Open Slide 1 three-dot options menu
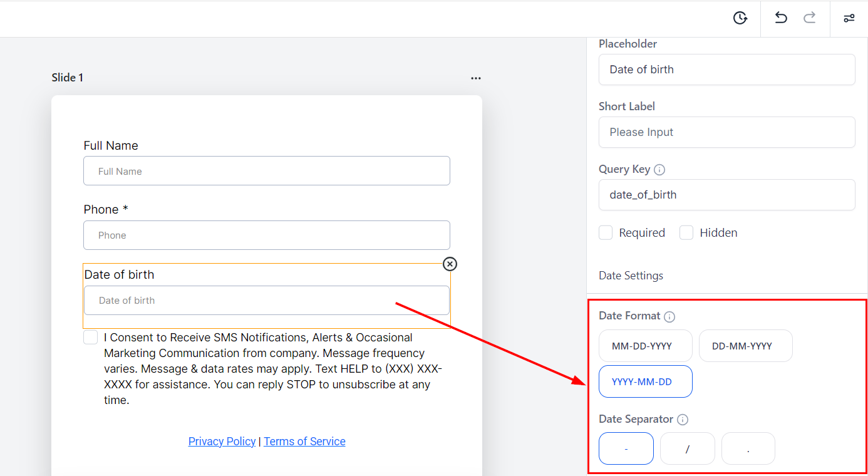This screenshot has height=476, width=868. click(476, 78)
